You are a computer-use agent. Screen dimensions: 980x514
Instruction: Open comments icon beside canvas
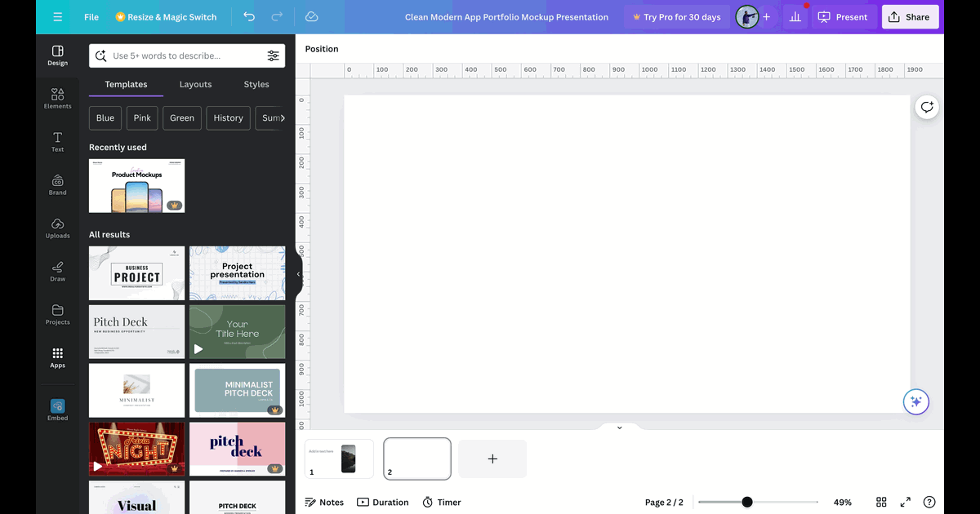coord(927,107)
